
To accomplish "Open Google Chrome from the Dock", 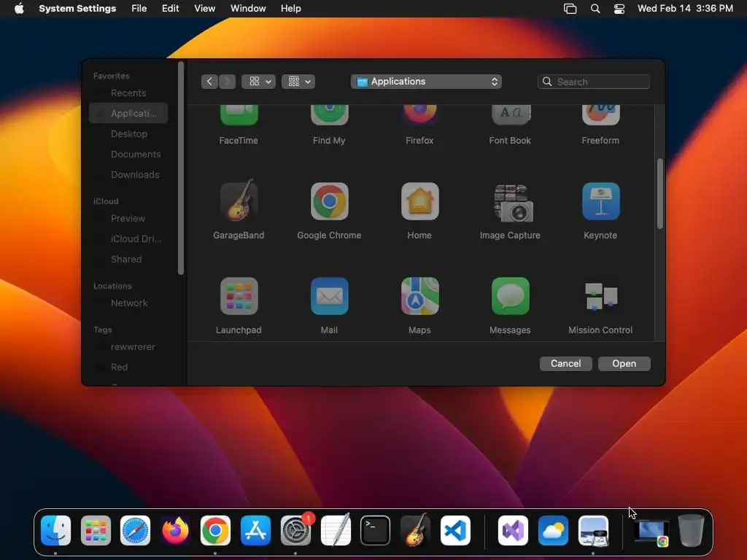I will 215,530.
